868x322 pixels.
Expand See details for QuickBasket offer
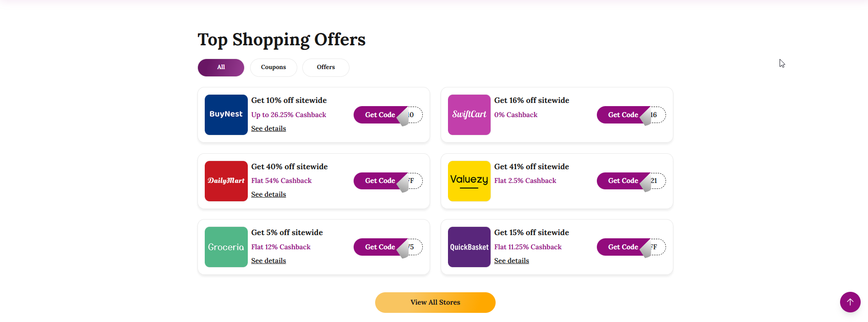click(511, 261)
